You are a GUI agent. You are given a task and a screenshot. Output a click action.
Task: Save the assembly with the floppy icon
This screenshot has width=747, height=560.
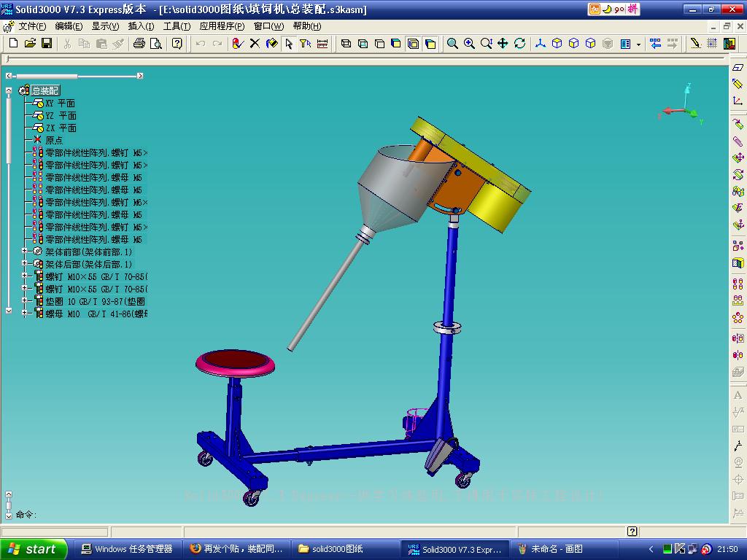pyautogui.click(x=47, y=43)
